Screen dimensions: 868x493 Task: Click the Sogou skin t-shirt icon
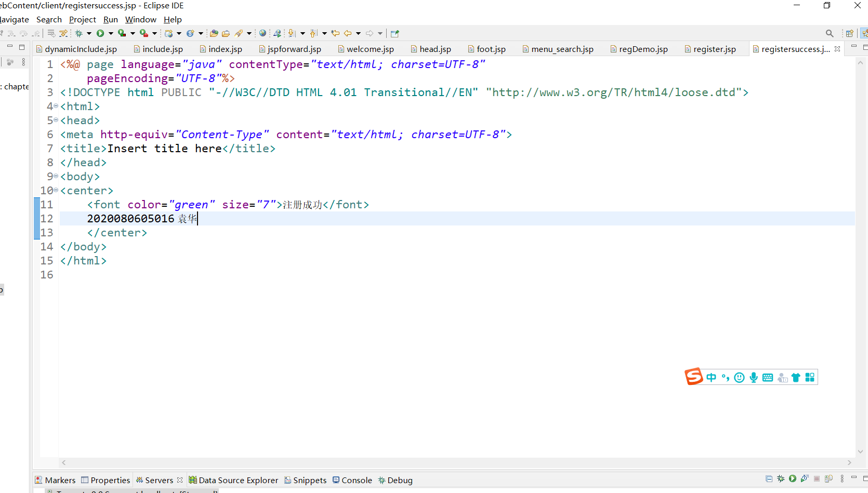click(796, 378)
